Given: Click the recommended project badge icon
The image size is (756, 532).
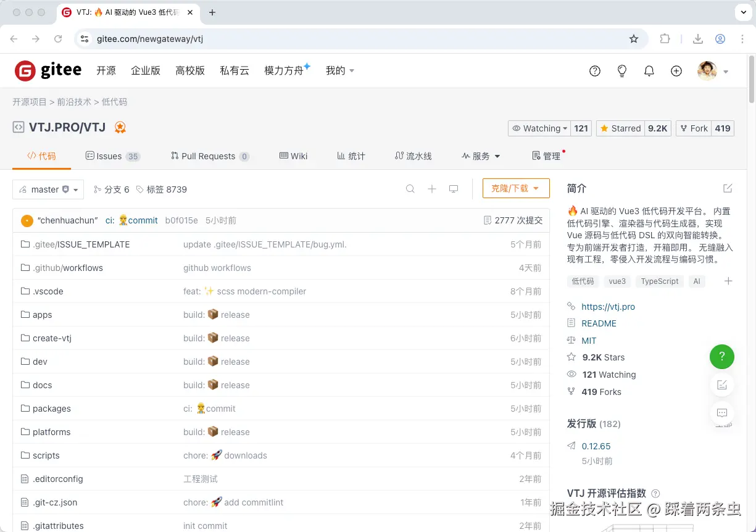Looking at the screenshot, I should coord(120,128).
